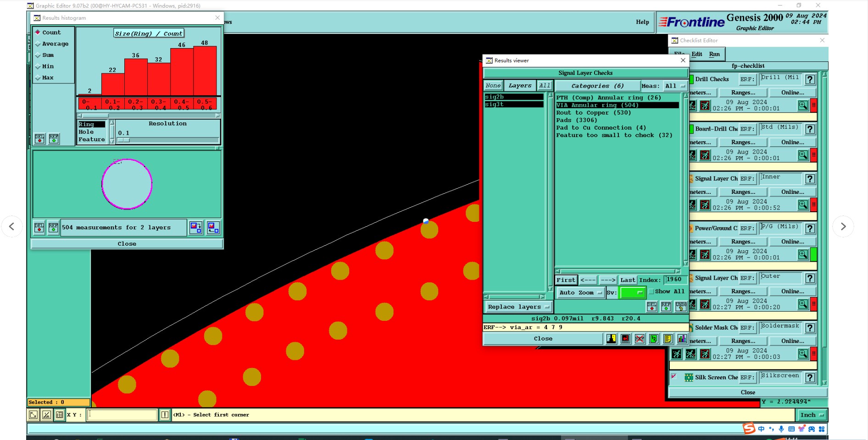Open the Meas All dropdown
This screenshot has width=868, height=440.
click(x=675, y=86)
